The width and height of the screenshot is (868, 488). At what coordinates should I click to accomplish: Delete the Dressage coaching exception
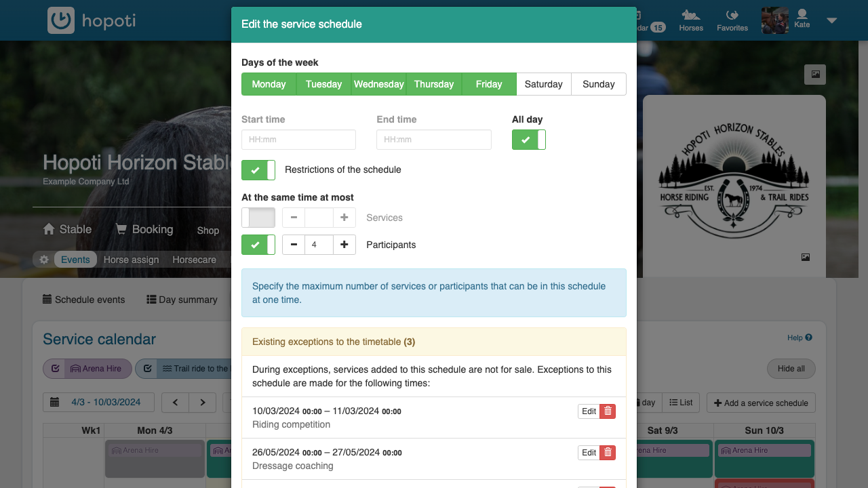pos(608,453)
